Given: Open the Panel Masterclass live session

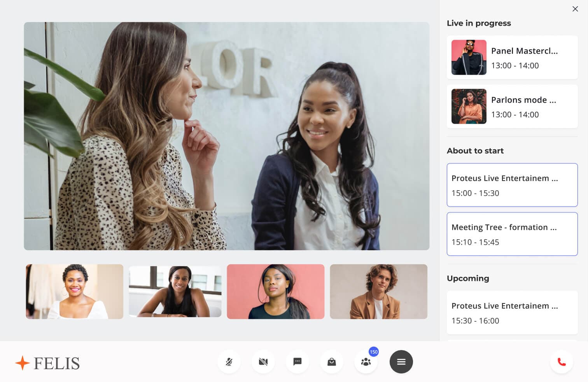Looking at the screenshot, I should [x=524, y=58].
